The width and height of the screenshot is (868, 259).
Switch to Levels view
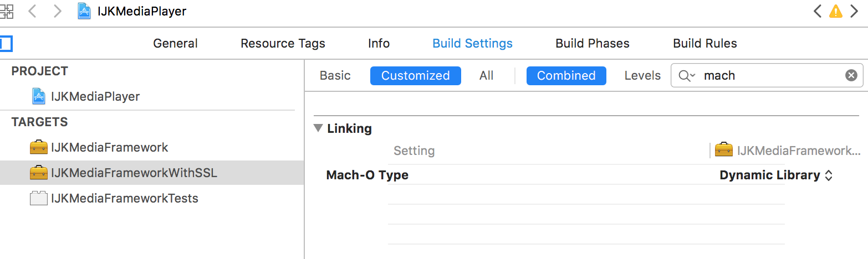click(x=642, y=75)
